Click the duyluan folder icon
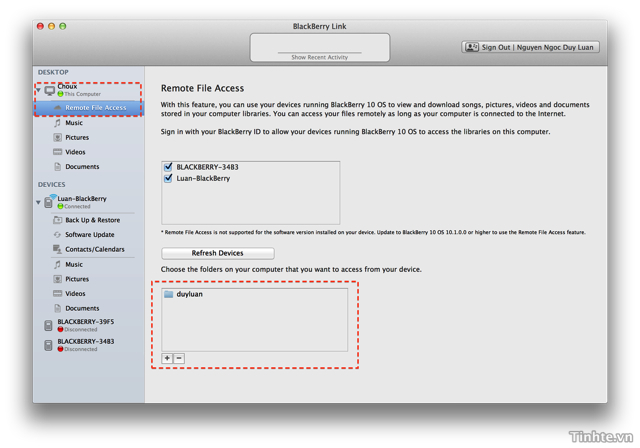This screenshot has height=448, width=640. pyautogui.click(x=169, y=294)
